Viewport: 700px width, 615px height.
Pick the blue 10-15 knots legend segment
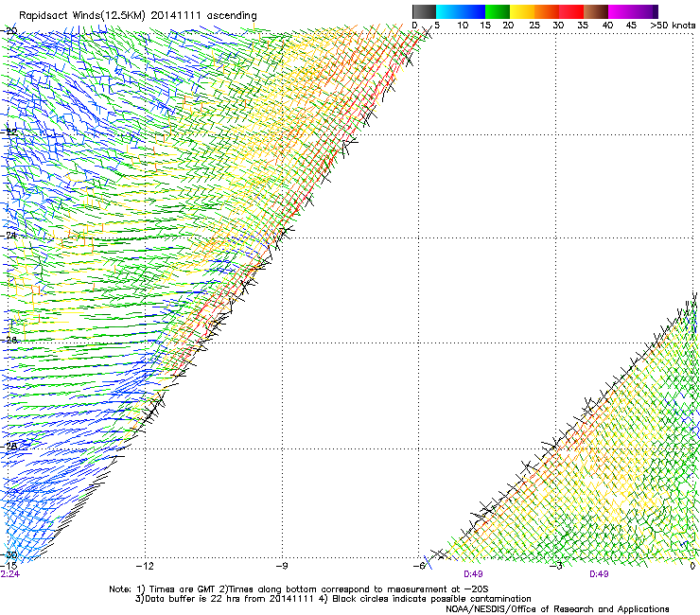point(473,11)
